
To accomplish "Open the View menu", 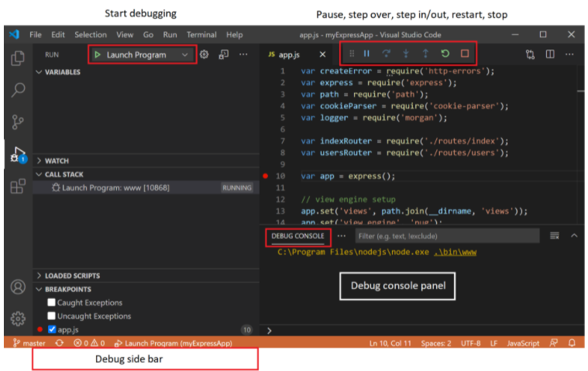I will coord(125,35).
